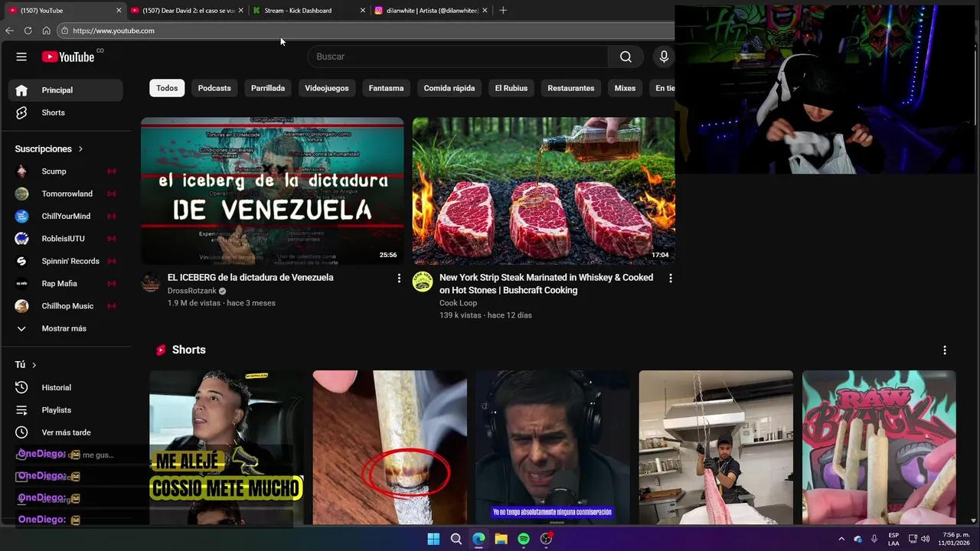This screenshot has width=980, height=551.
Task: Click in the Buscar search field
Action: pos(458,57)
